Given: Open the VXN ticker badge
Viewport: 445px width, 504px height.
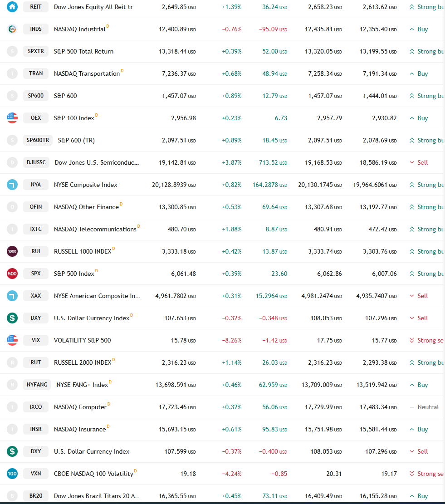Looking at the screenshot, I should (x=36, y=474).
